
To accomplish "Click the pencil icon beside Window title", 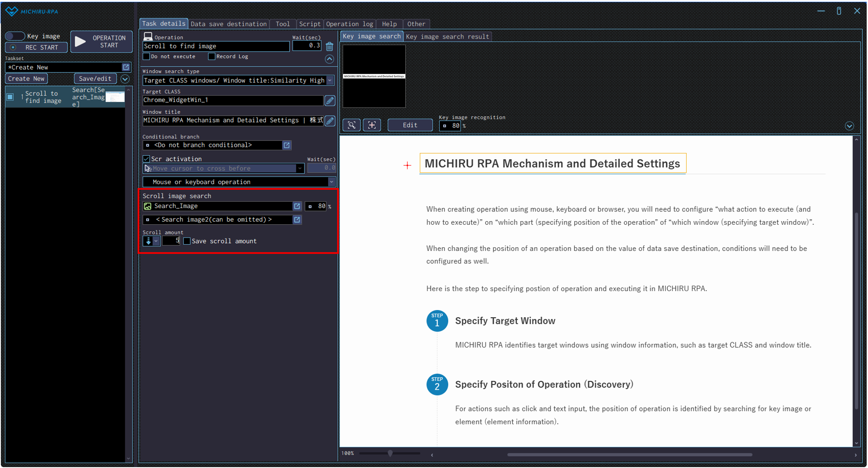I will point(330,121).
